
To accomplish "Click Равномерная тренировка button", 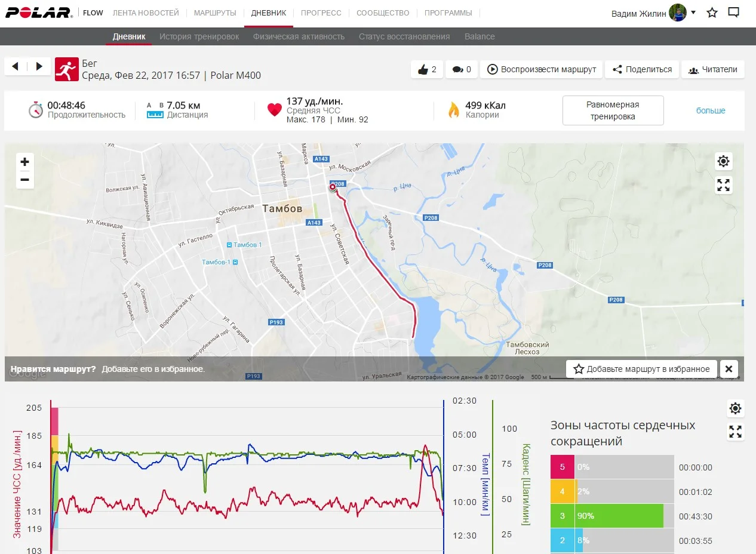I will 613,110.
